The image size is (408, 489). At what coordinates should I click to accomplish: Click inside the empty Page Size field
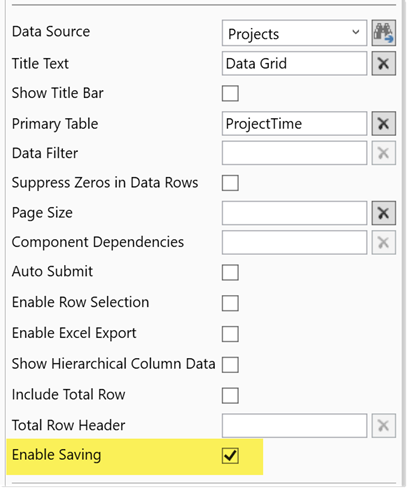click(294, 213)
